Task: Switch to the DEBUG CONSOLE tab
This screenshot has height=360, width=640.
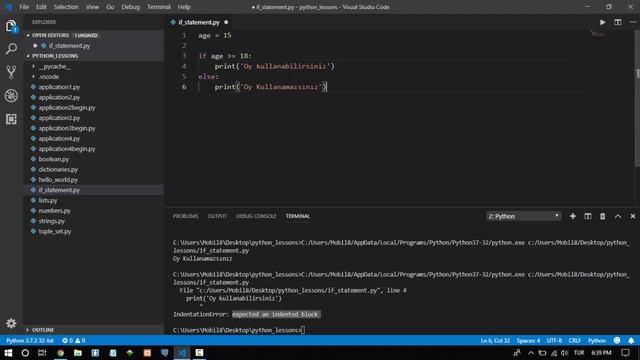Action: click(x=256, y=216)
